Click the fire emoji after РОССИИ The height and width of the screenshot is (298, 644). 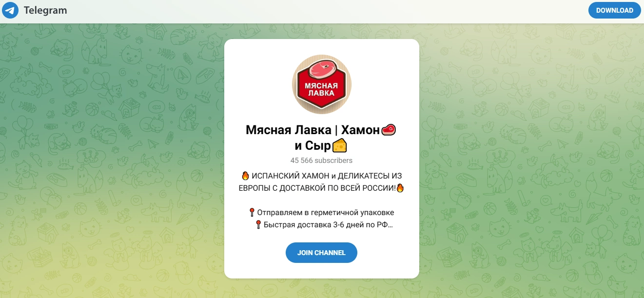(400, 187)
